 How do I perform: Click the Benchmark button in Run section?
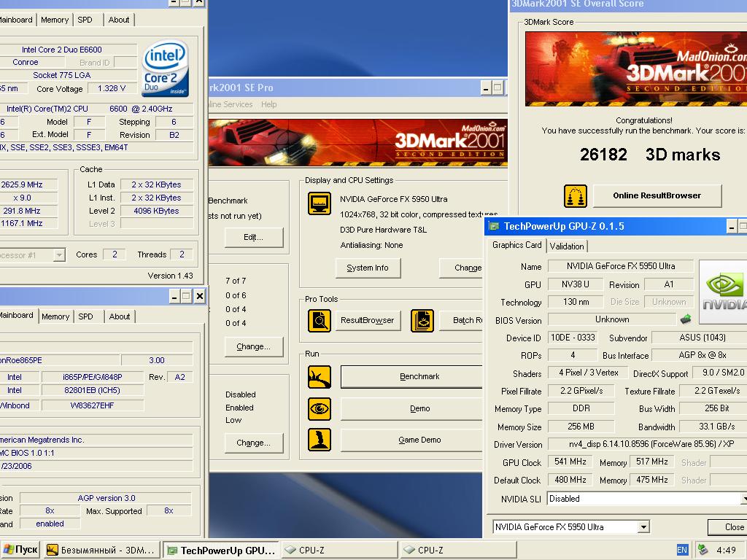[412, 377]
